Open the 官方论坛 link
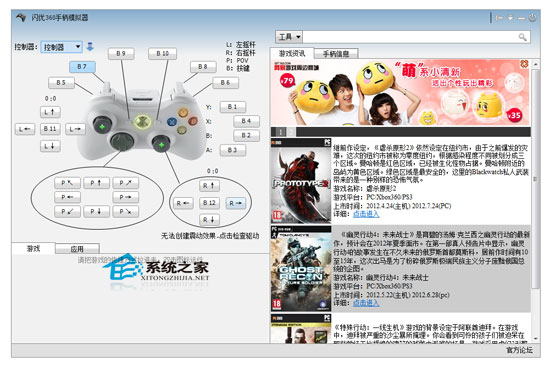This screenshot has height=367, width=550. (x=519, y=350)
